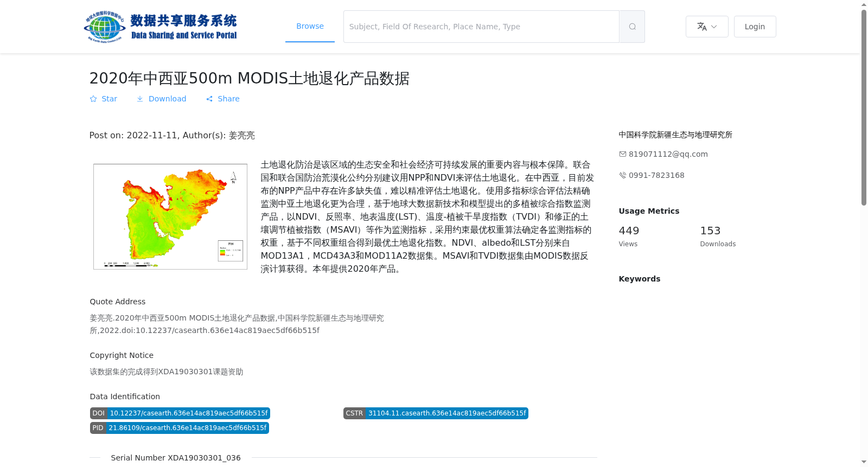
Task: Click the scrollbar down arrow
Action: [864, 462]
